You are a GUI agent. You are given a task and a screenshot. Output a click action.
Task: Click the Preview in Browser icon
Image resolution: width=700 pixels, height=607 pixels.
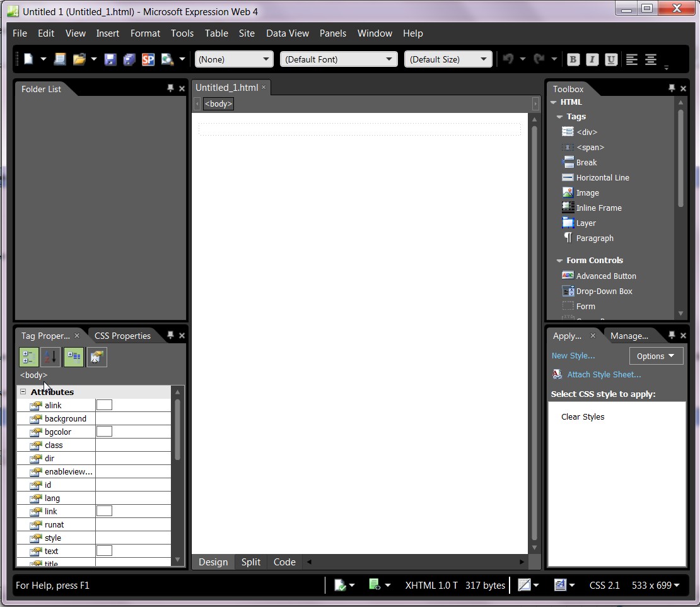pos(167,59)
